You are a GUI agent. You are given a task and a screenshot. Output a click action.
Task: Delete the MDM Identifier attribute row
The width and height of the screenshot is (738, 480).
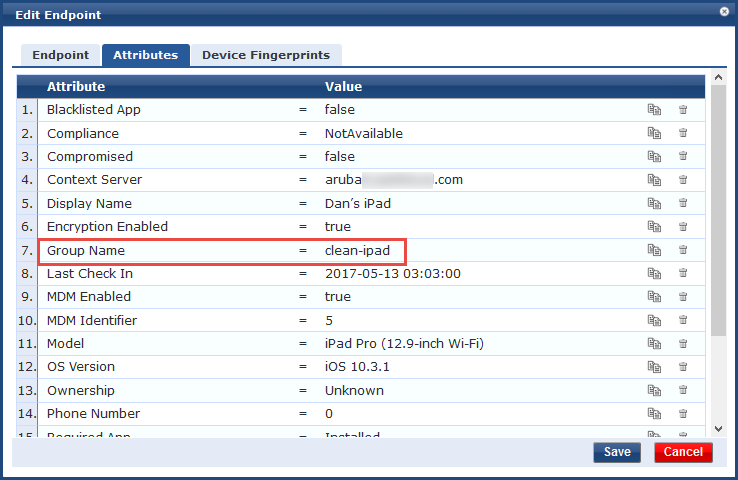[683, 320]
